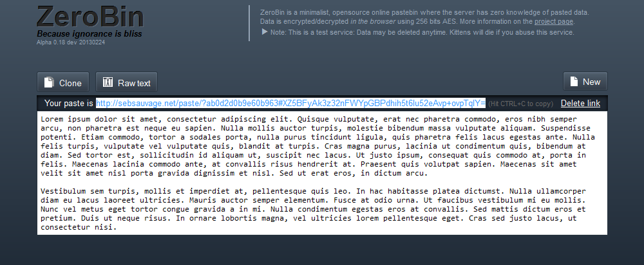Image resolution: width=644 pixels, height=265 pixels.
Task: Click the minimalist opensource pastebin description line
Action: click(424, 12)
